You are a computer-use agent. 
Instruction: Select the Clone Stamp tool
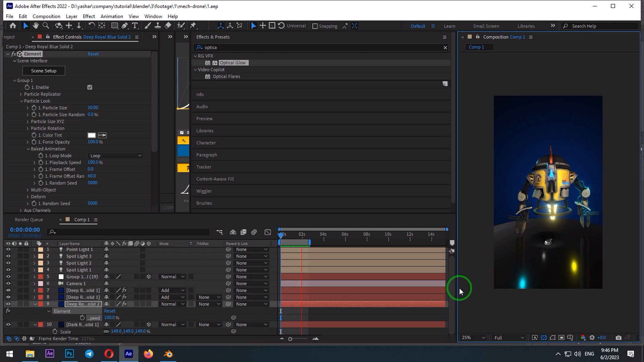pos(157,26)
